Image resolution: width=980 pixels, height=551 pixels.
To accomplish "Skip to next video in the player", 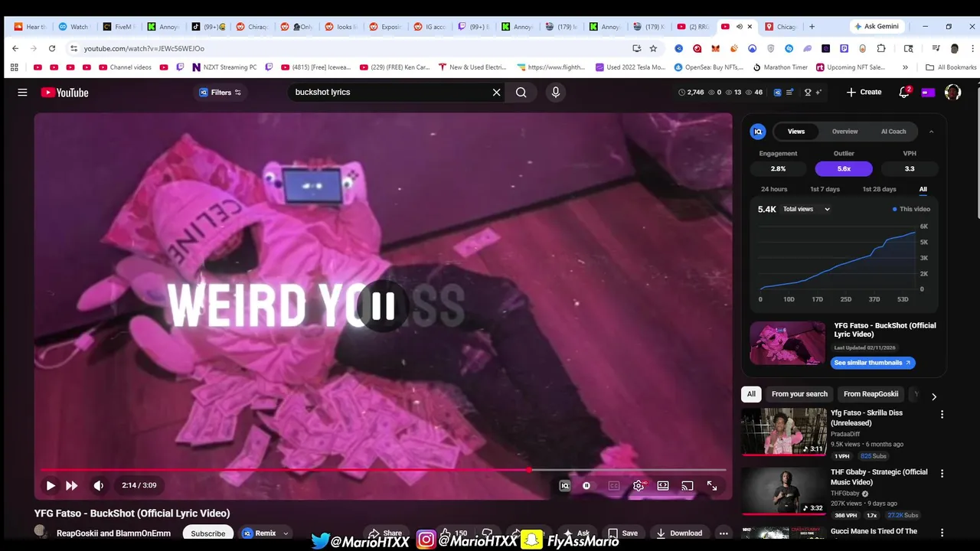I will [72, 485].
